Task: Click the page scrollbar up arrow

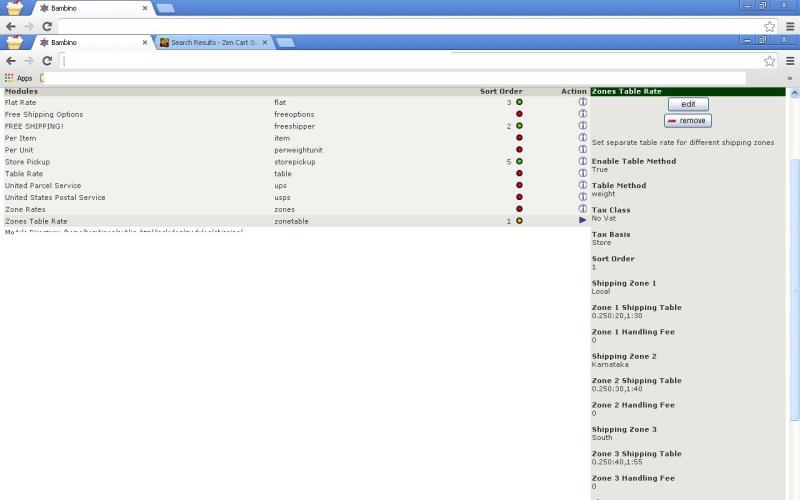Action: (x=794, y=93)
